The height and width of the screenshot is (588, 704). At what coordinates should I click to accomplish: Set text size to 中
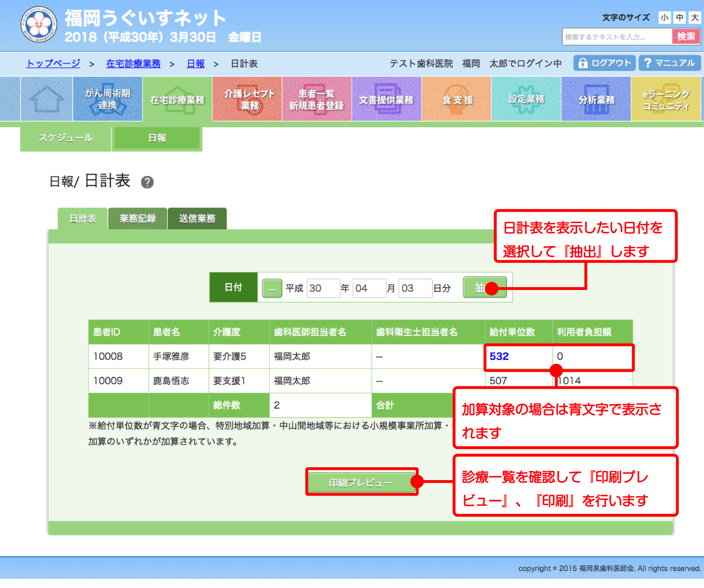(680, 17)
